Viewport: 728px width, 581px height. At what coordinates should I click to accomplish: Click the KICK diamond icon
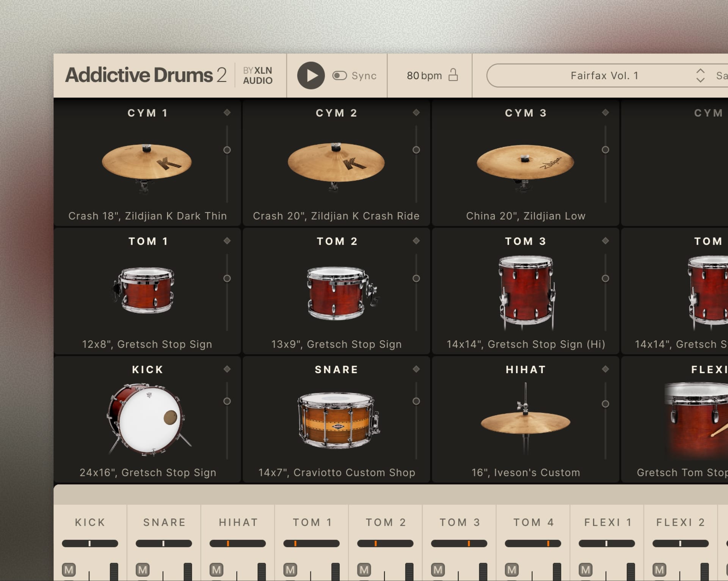[x=227, y=369]
